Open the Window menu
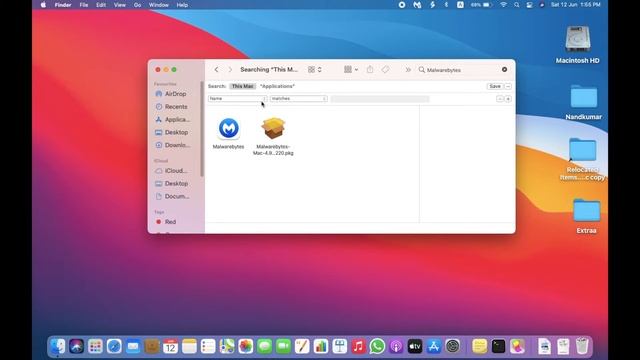 click(158, 5)
